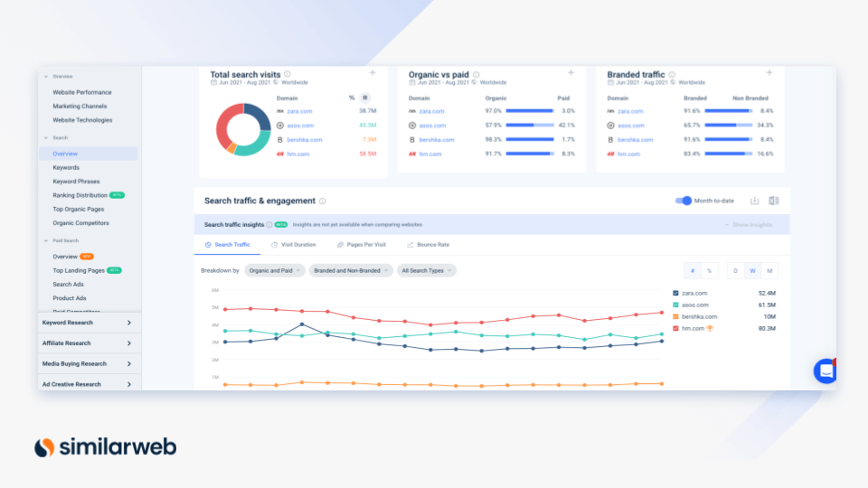This screenshot has width=868, height=488.
Task: Select the Visit Duration tab
Action: (x=293, y=245)
